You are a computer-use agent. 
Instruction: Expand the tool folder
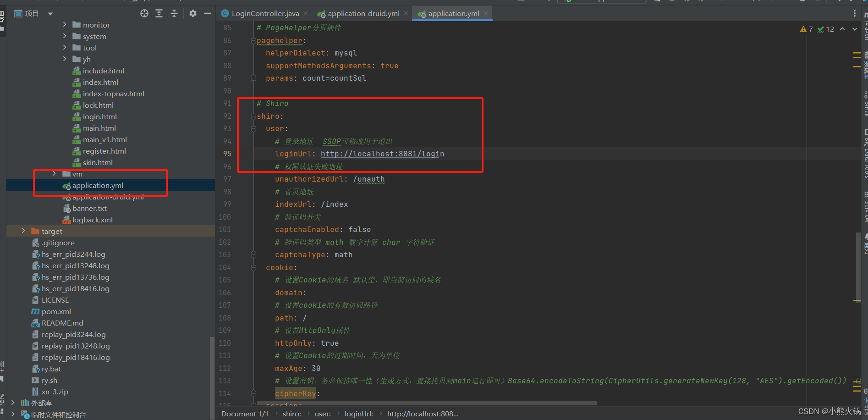(65, 47)
